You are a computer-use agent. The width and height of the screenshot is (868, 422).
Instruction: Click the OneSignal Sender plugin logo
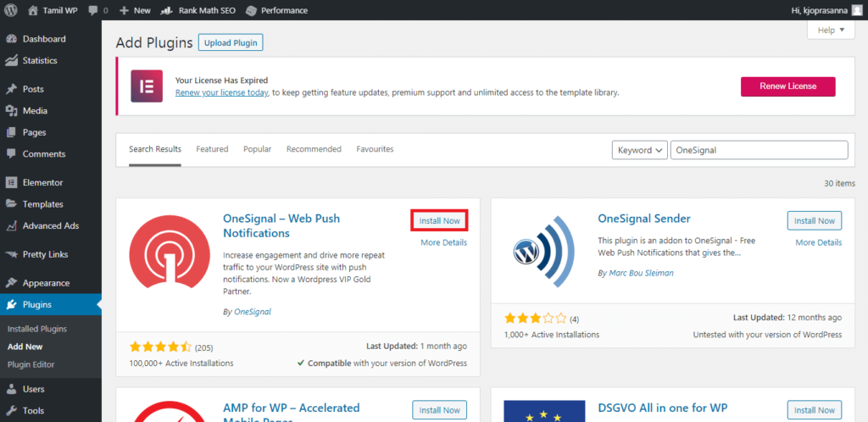(x=543, y=251)
